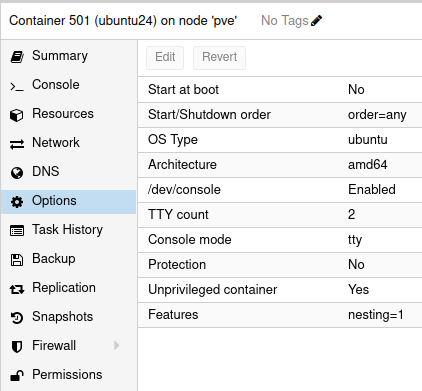Go to the Resources section

69,114
